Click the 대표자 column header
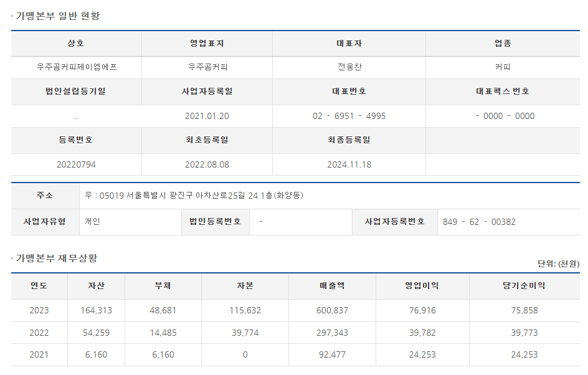This screenshot has height=375, width=588. pos(349,44)
